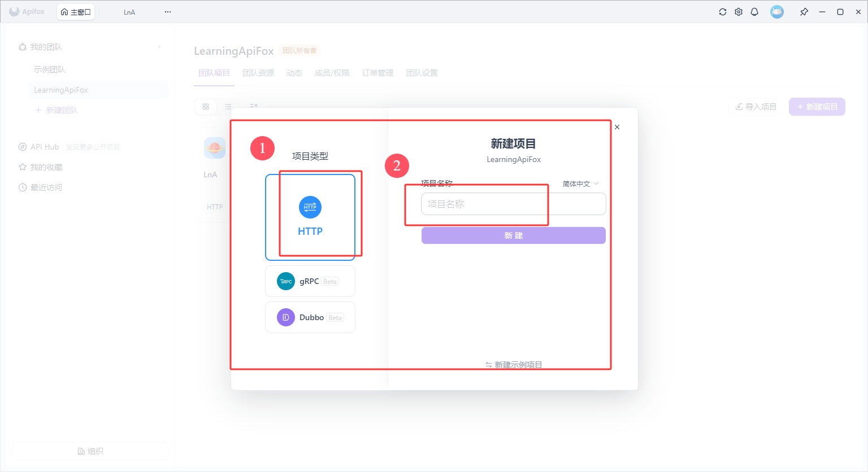Screen dimensions: 868x472
Task: Close the 新建项目 dialog
Action: [617, 127]
